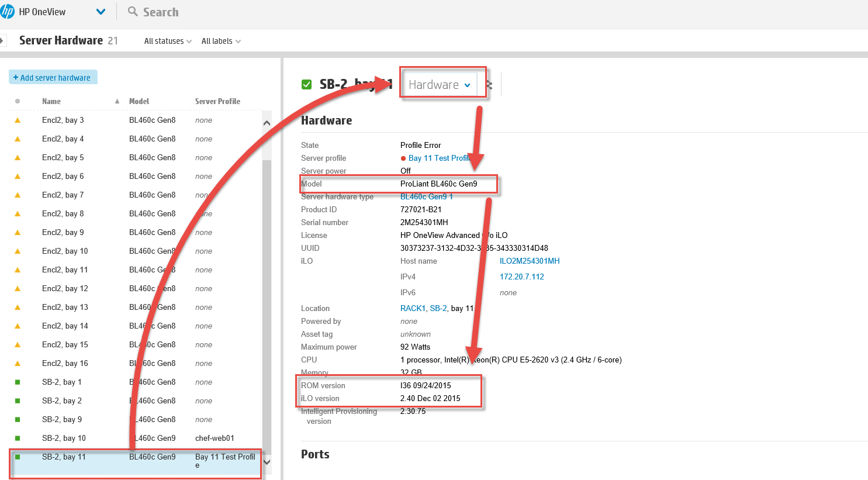This screenshot has width=868, height=480.
Task: Select Encl2, bay 8 row
Action: [136, 213]
